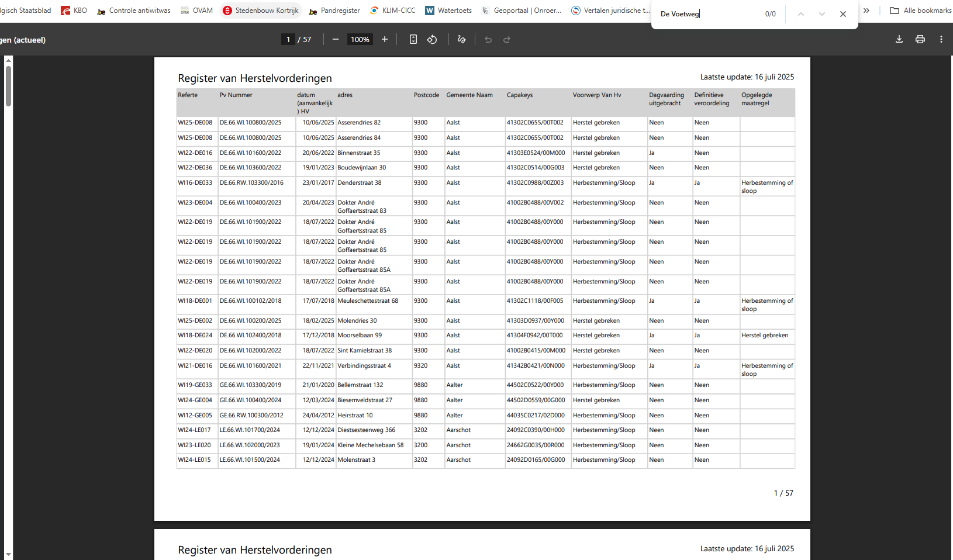
Task: Download the PDF file
Action: pyautogui.click(x=899, y=40)
